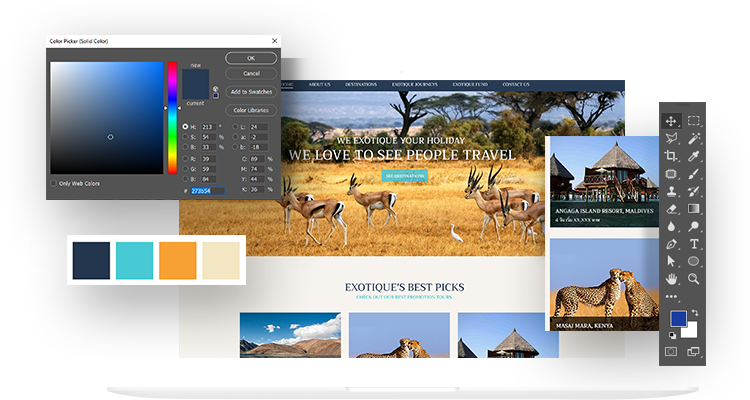Click the web-safe color warning cube icon
750x400 pixels.
(216, 89)
